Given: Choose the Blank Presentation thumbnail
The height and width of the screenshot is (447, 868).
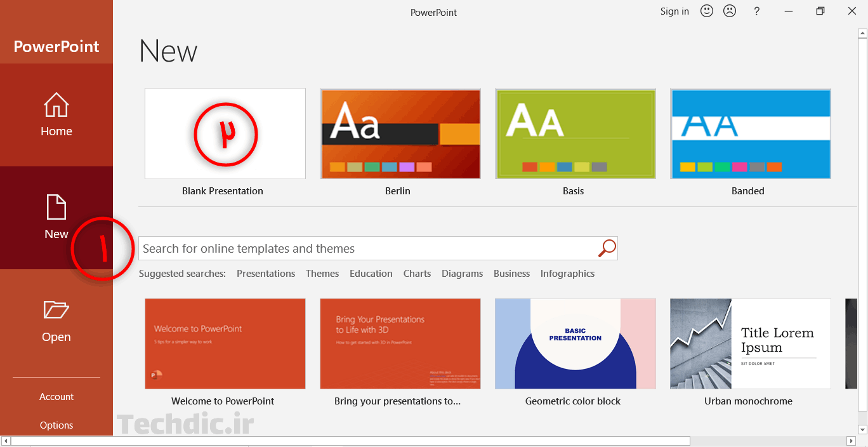Looking at the screenshot, I should [x=225, y=133].
